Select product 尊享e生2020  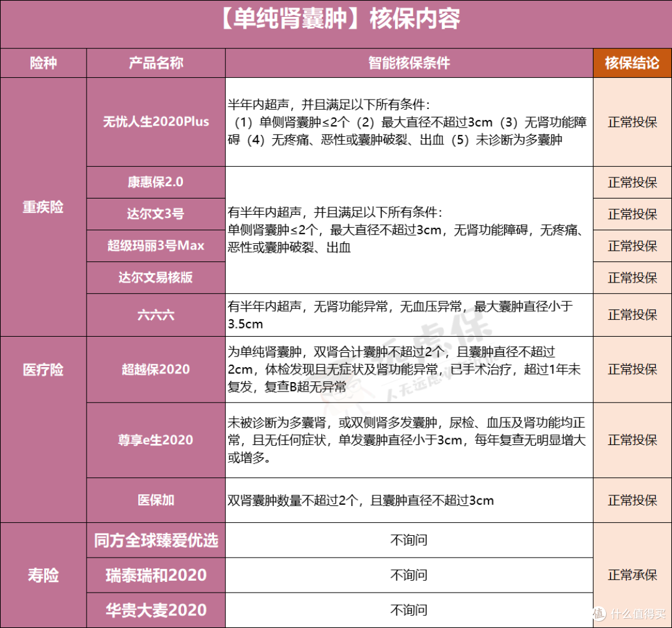[x=156, y=440]
